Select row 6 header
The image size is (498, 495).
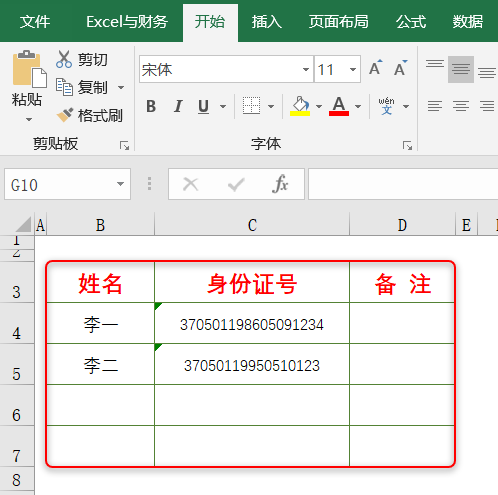click(17, 405)
